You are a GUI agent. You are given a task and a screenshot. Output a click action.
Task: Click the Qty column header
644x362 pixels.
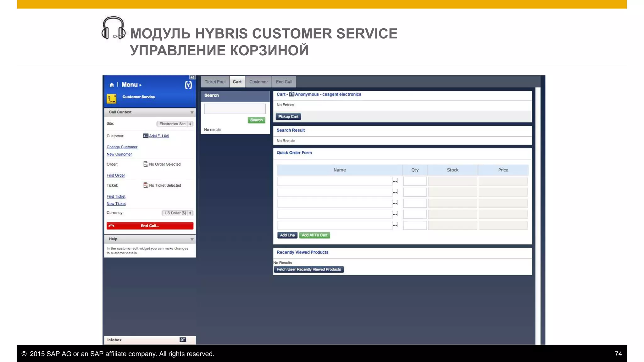[x=415, y=170]
